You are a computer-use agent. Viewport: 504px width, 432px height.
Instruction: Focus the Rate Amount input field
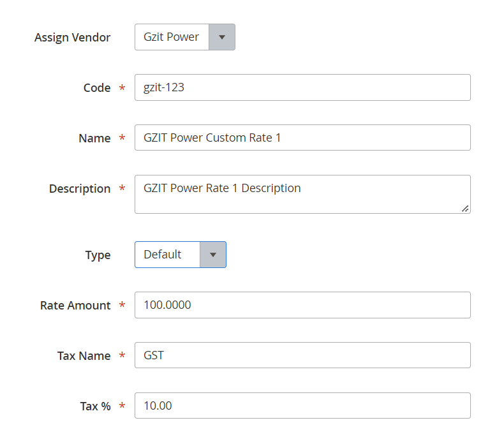(x=302, y=305)
